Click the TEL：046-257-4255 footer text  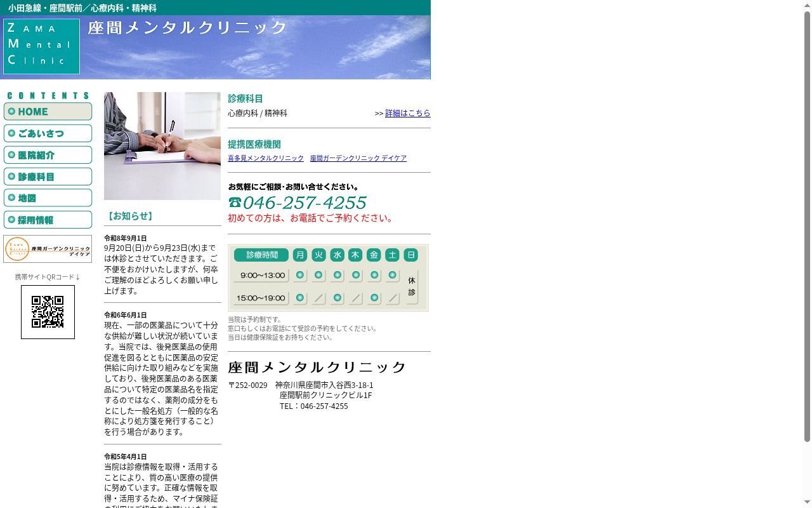point(314,406)
